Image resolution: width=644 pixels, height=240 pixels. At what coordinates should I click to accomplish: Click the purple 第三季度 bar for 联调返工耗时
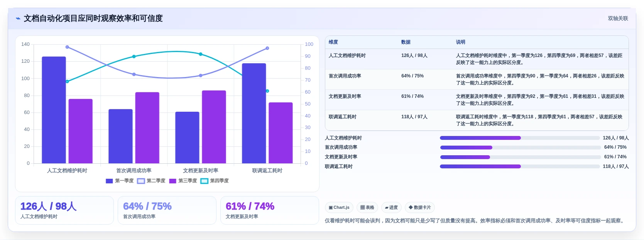(x=281, y=133)
